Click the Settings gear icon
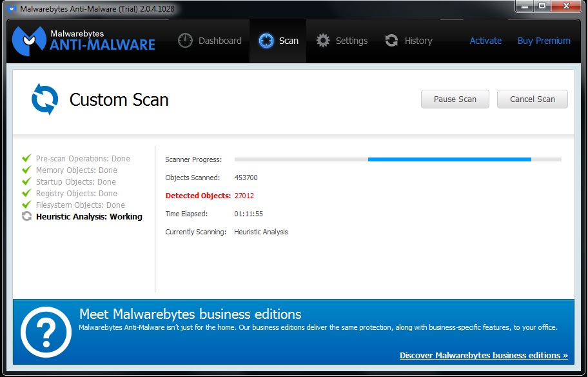588x377 pixels. point(323,41)
